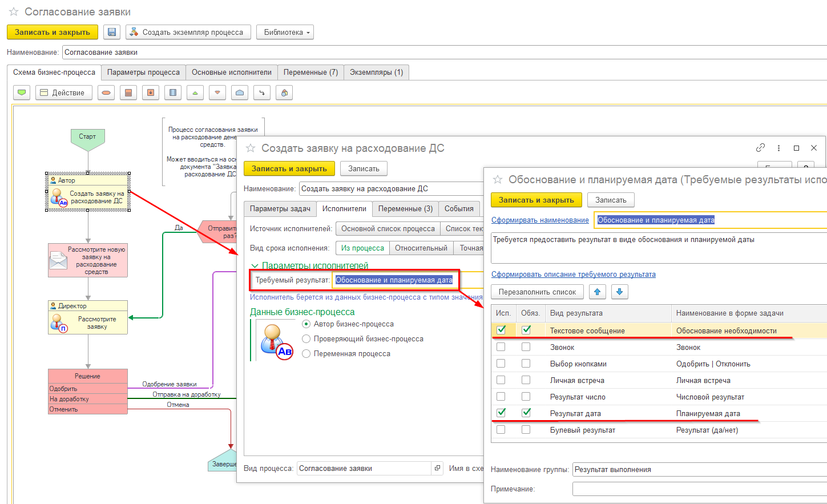827x504 pixels.
Task: Collapse the Параметры исполнителей group
Action: 255,266
